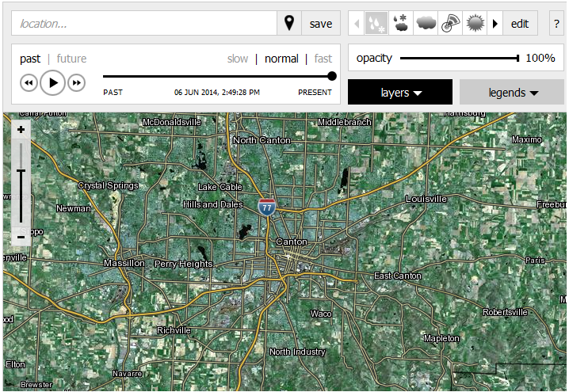The image size is (569, 392).
Task: Set animation speed to slow
Action: coord(238,59)
